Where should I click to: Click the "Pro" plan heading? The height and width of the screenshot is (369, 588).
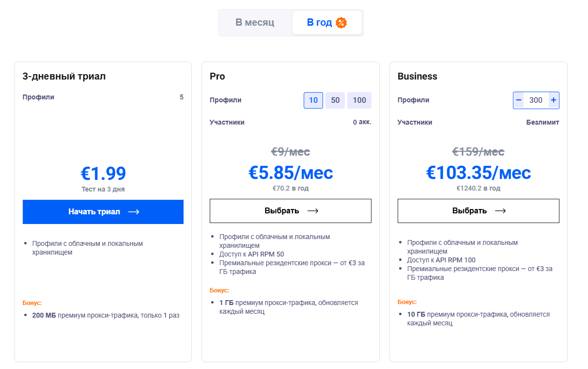pos(217,76)
